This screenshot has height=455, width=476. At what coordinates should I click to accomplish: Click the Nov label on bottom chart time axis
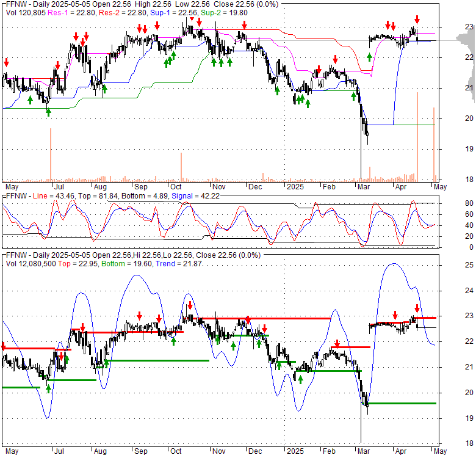tap(219, 451)
